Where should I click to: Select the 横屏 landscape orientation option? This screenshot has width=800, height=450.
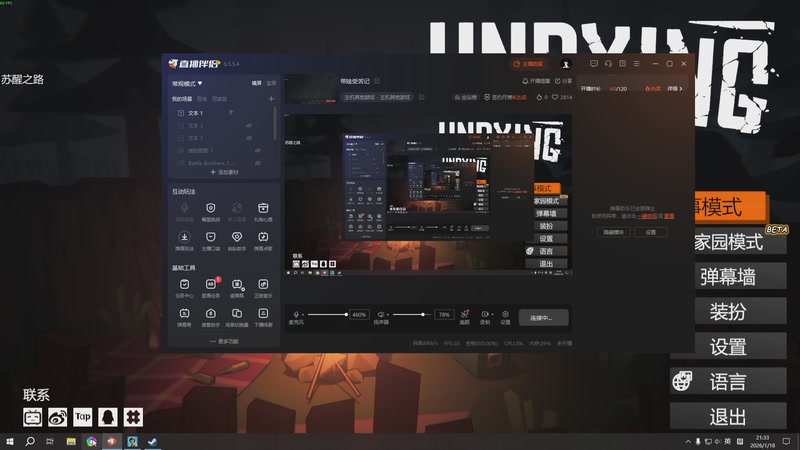pos(257,83)
